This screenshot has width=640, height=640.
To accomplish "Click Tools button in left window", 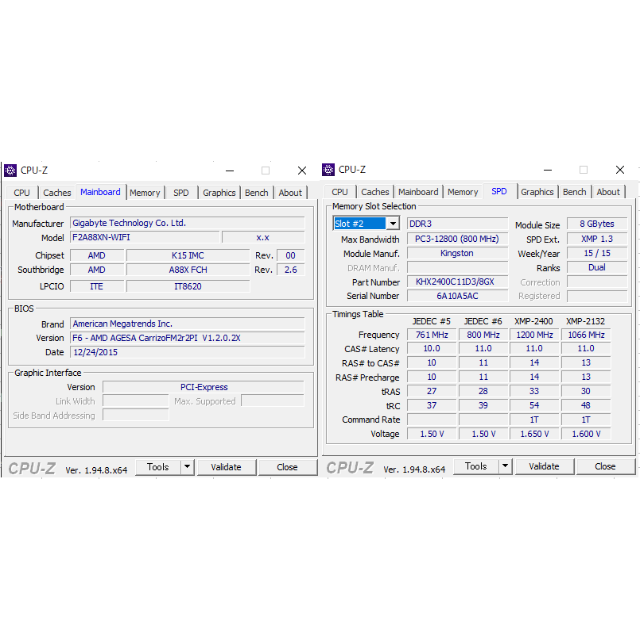I will tap(158, 467).
